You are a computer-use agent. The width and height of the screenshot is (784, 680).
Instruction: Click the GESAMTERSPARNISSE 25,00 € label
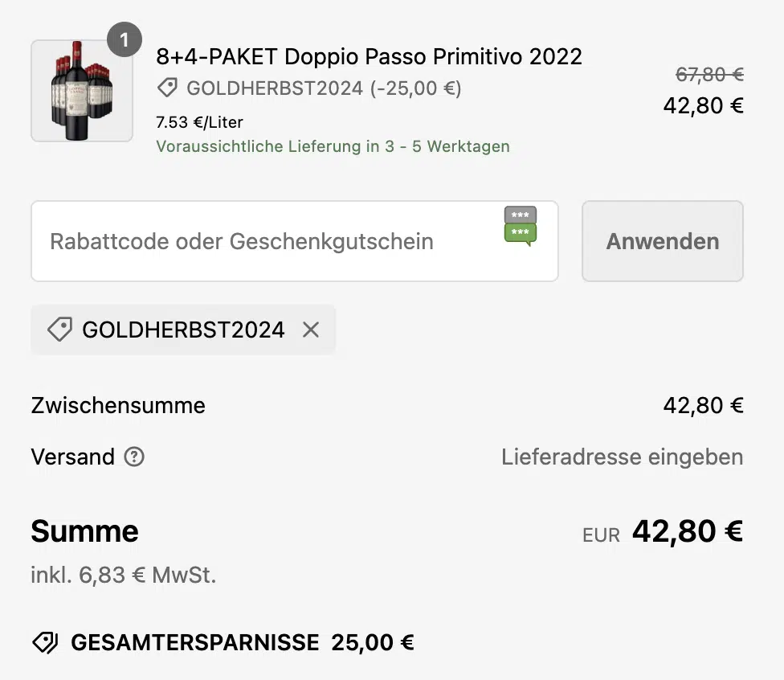(243, 642)
